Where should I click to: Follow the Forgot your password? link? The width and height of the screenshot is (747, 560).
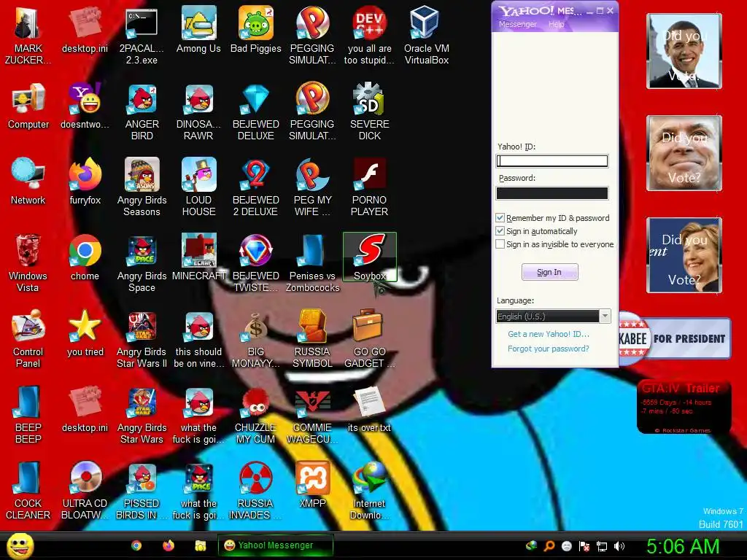tap(549, 349)
